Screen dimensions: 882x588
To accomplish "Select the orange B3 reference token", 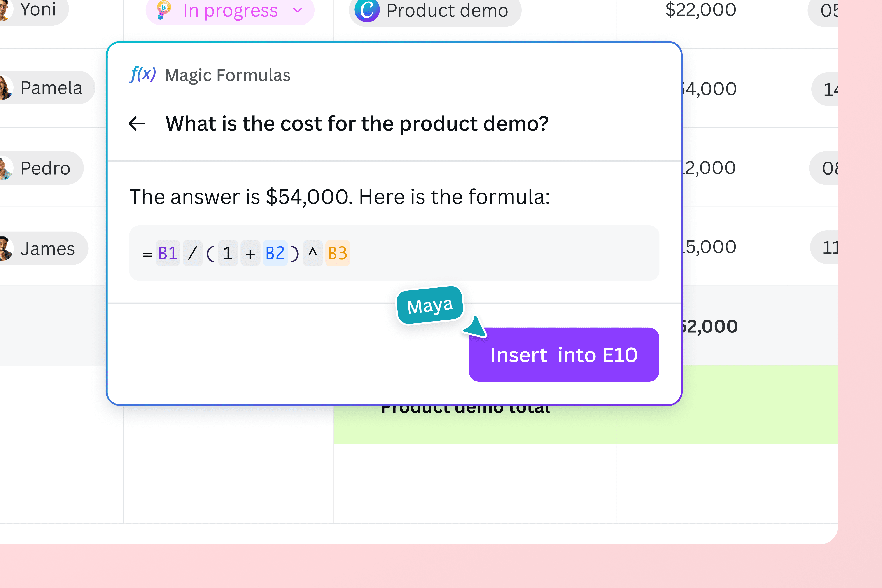I will click(x=338, y=253).
